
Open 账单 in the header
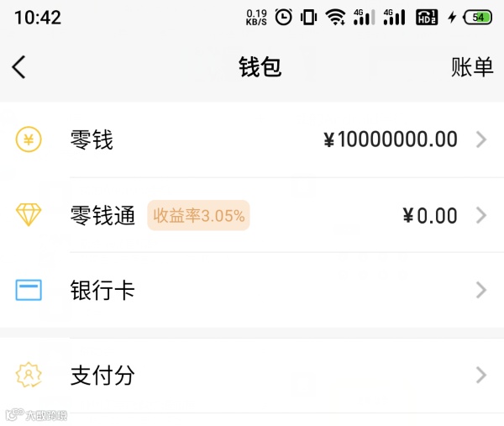click(472, 67)
